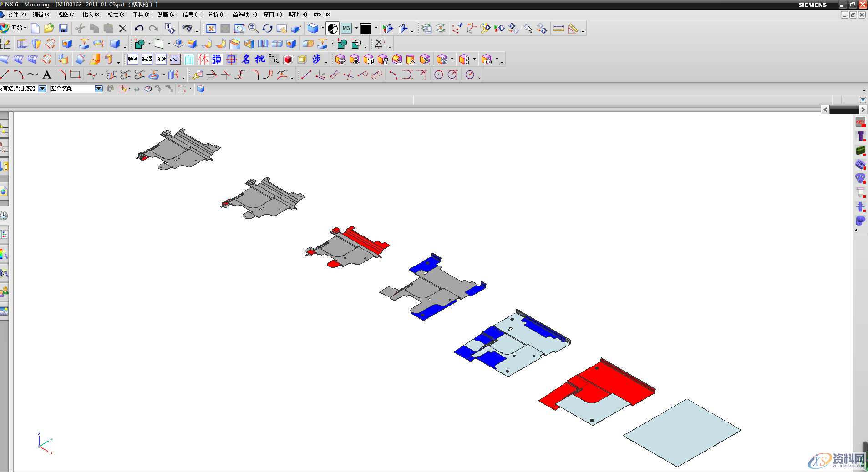Click the Rotate view icon
868x472 pixels.
(x=268, y=29)
